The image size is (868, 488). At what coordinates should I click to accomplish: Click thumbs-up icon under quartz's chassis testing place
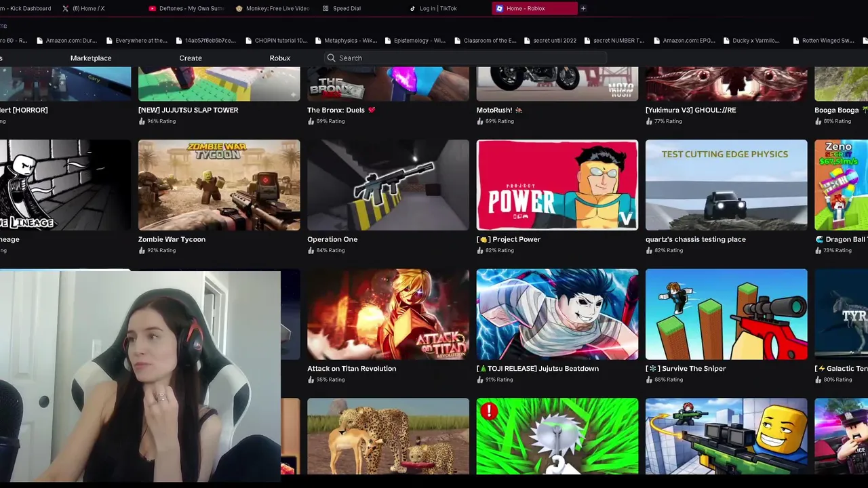(x=650, y=250)
